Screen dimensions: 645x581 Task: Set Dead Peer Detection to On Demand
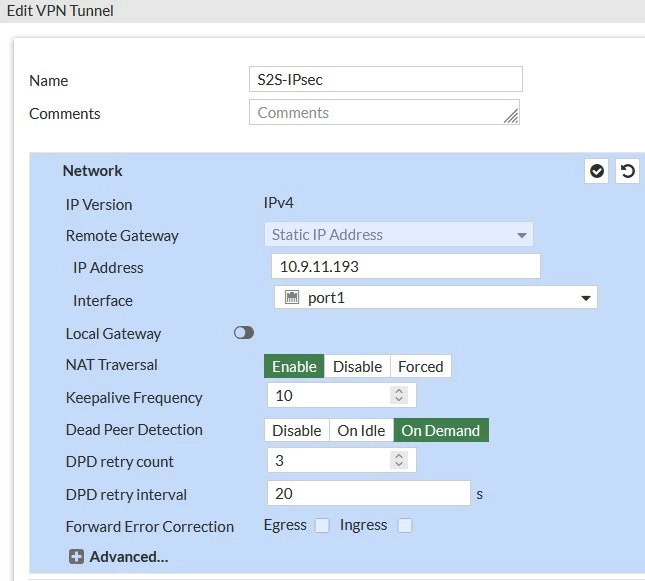[441, 430]
